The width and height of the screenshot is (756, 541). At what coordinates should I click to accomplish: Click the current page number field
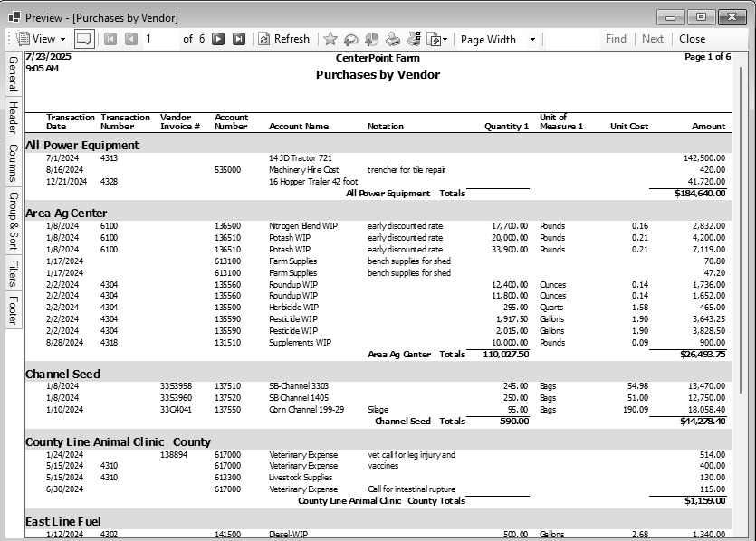pos(158,39)
